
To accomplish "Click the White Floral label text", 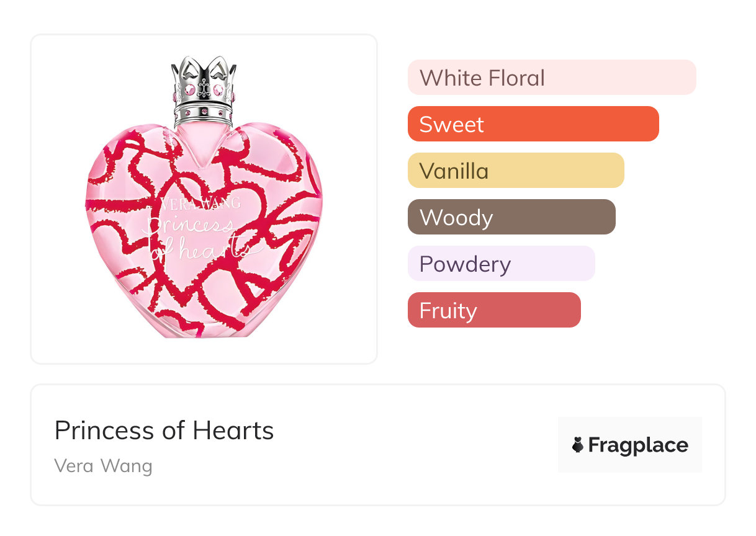I will (482, 78).
